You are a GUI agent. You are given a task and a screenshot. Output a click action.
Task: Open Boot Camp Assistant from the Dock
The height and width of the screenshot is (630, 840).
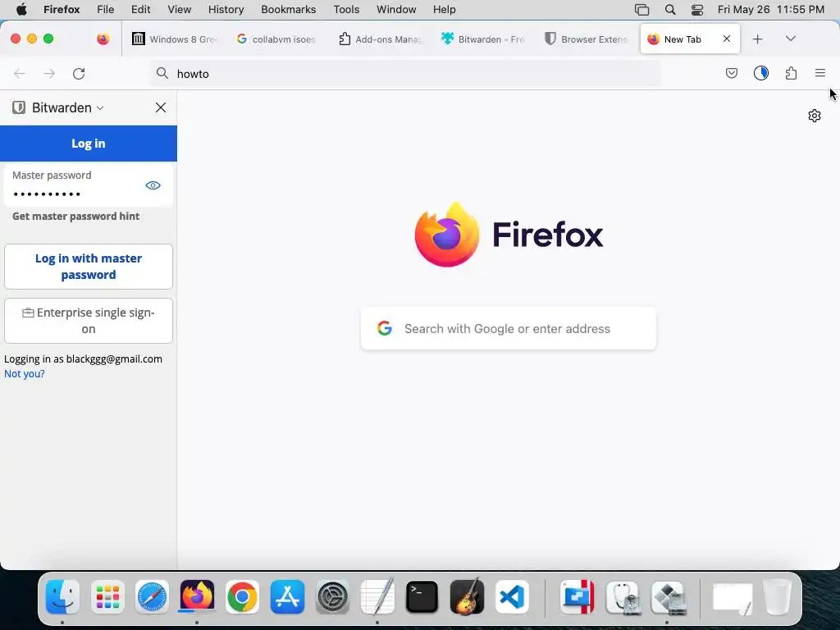point(668,597)
